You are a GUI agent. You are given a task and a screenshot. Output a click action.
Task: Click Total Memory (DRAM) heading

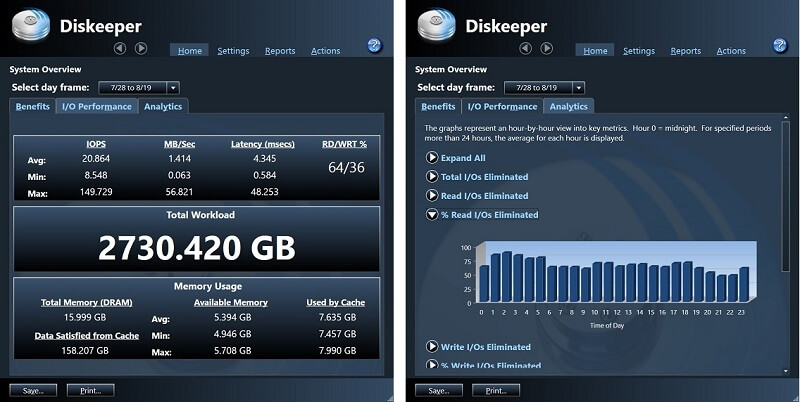point(87,303)
